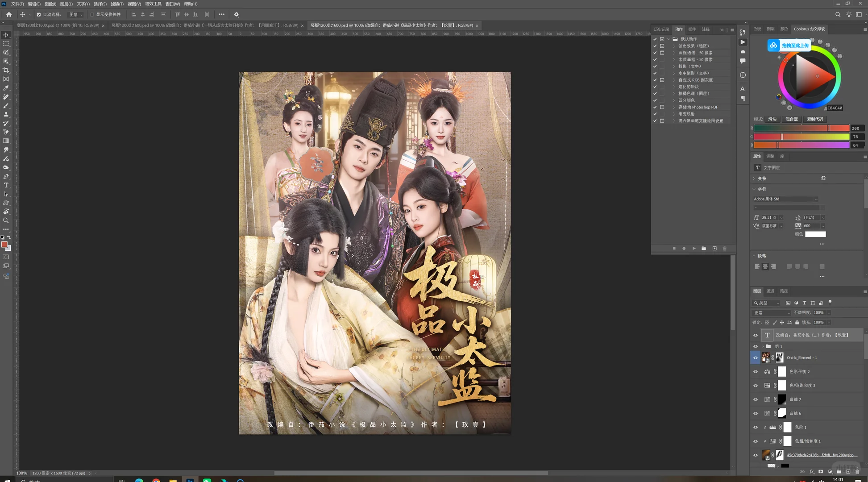Select the Eyedropper tool
This screenshot has height=482, width=868.
[x=6, y=88]
